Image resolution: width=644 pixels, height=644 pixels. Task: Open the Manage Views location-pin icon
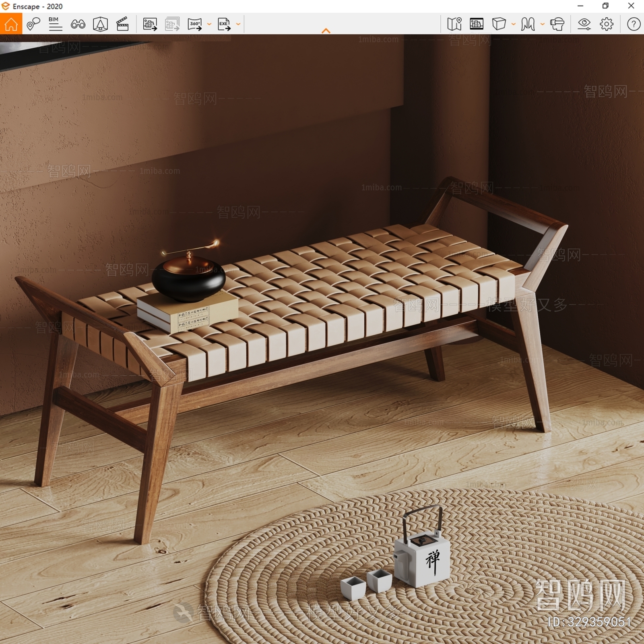tap(33, 24)
